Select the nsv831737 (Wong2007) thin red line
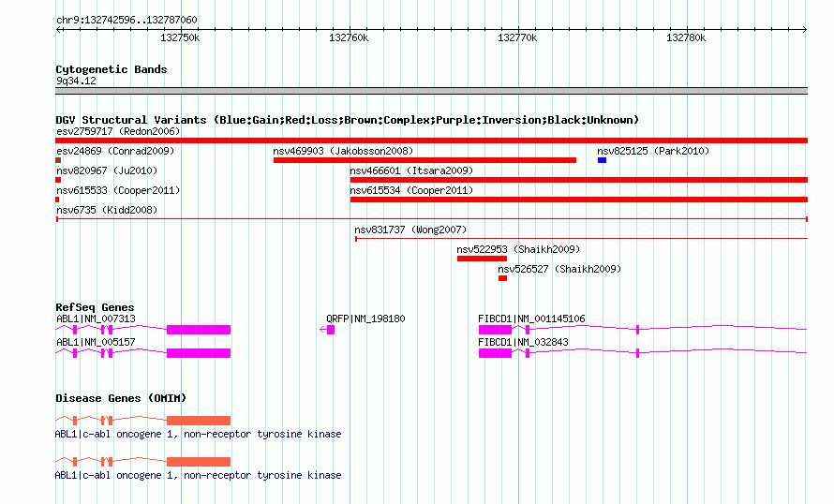 click(x=581, y=239)
